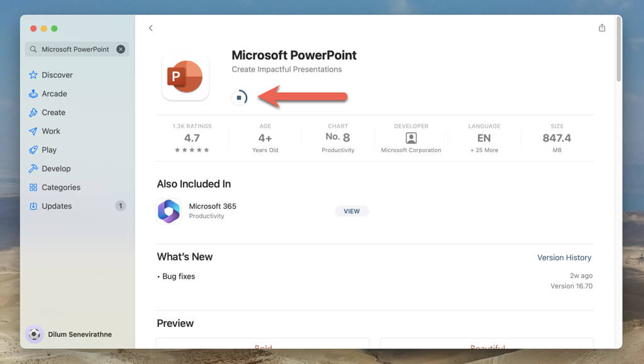Click the 2w ago update date
This screenshot has width=644, height=364.
click(x=581, y=276)
